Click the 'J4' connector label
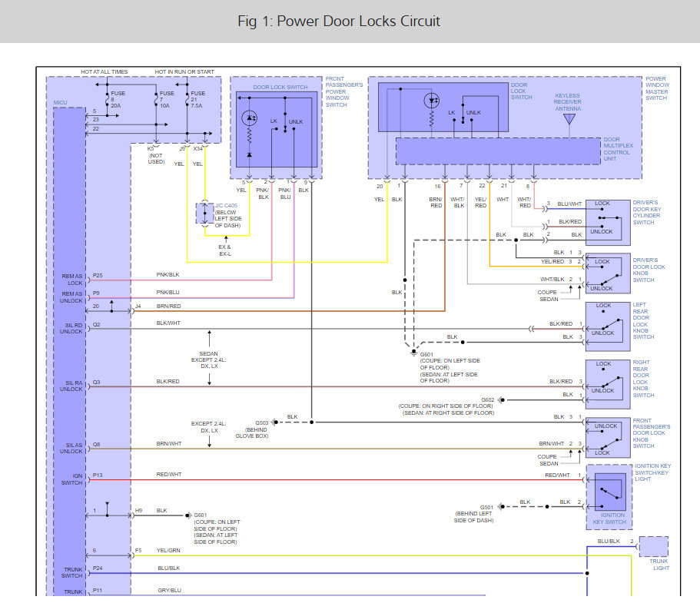700x613 pixels. (x=138, y=306)
